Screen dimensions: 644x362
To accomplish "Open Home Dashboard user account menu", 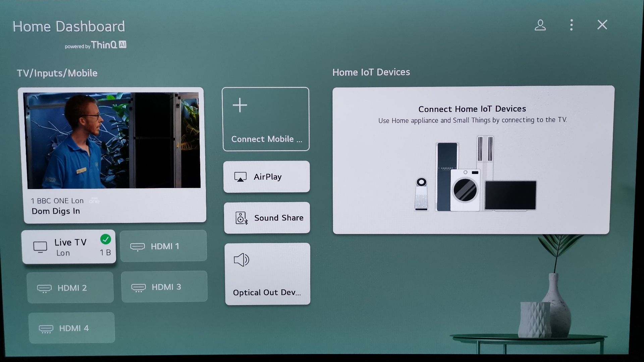I will point(540,25).
